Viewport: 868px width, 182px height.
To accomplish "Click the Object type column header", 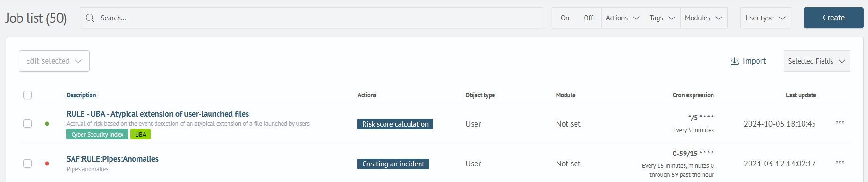I will click(x=480, y=95).
